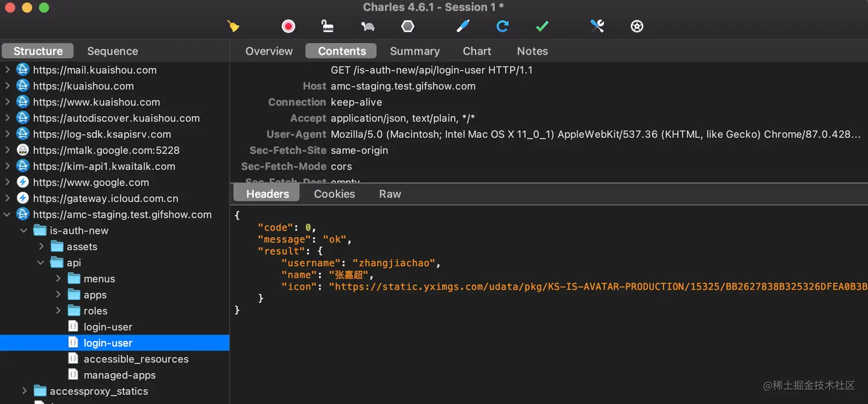Toggle the turtle Throttling icon
868x404 pixels.
368,26
